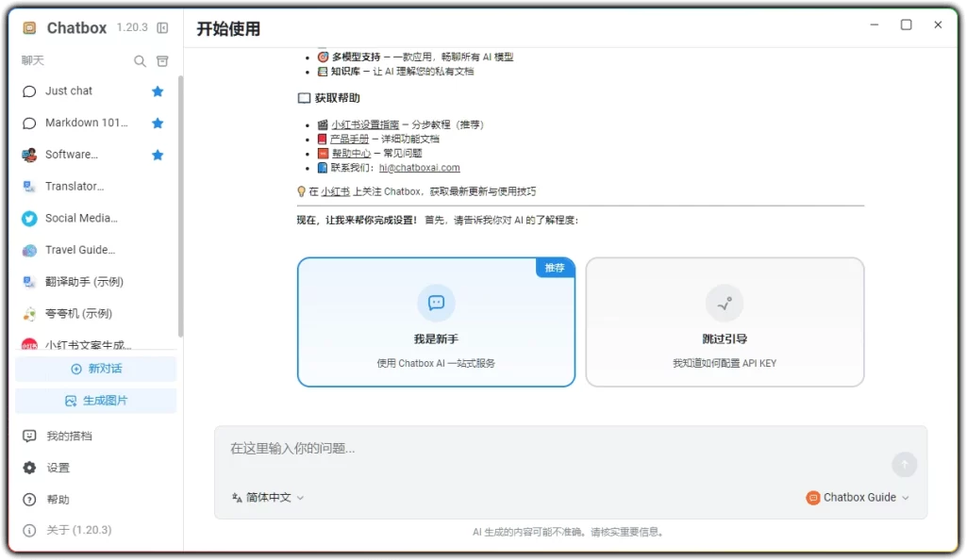Click the archive icon next to search
The width and height of the screenshot is (966, 560).
[x=162, y=61]
